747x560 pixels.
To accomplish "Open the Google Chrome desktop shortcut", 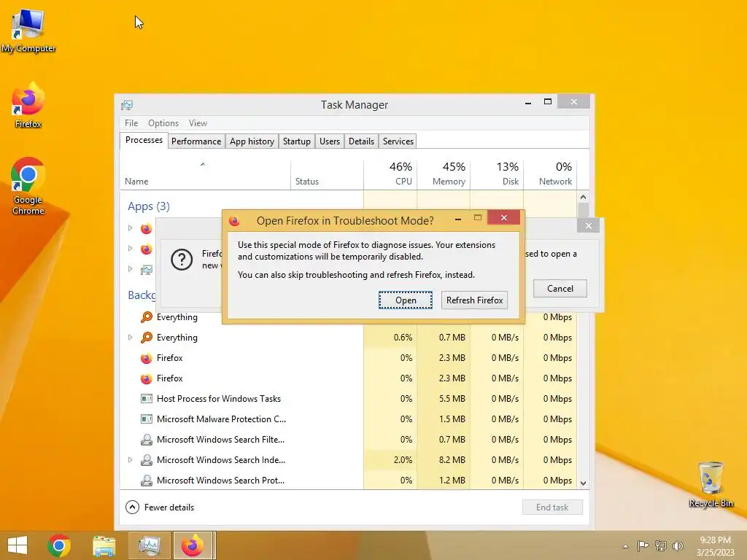I will [28, 186].
